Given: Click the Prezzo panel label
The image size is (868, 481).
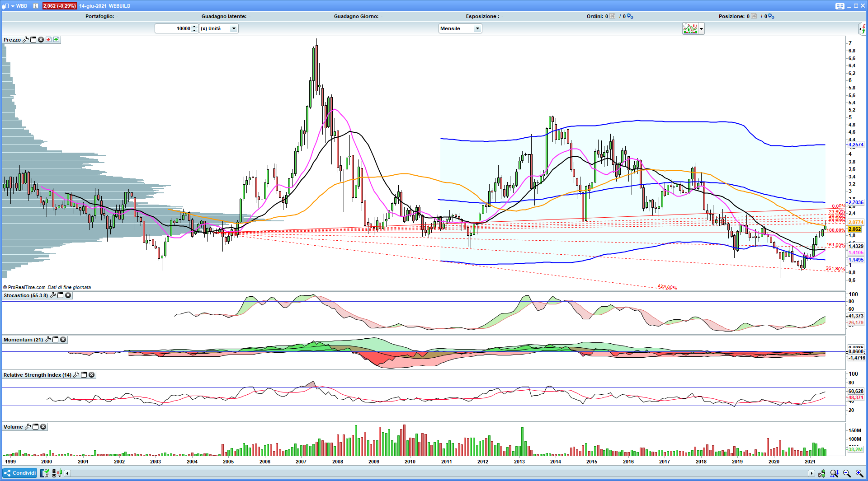Looking at the screenshot, I should (12, 40).
